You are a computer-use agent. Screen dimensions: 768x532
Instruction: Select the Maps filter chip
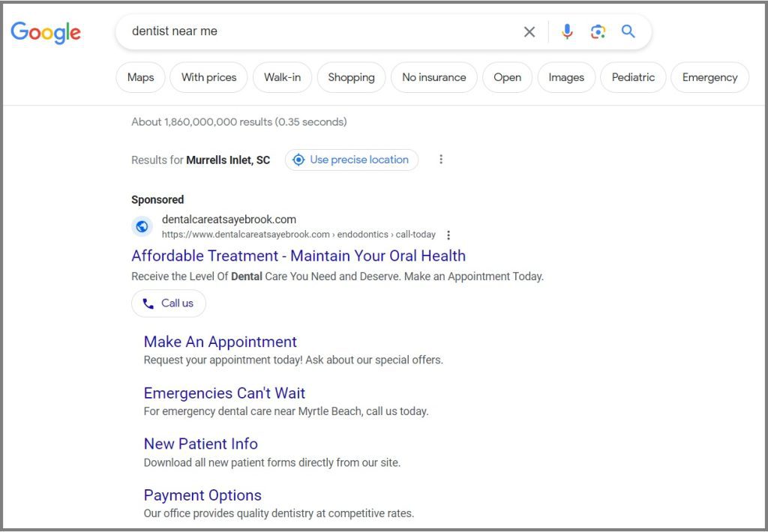click(x=140, y=77)
